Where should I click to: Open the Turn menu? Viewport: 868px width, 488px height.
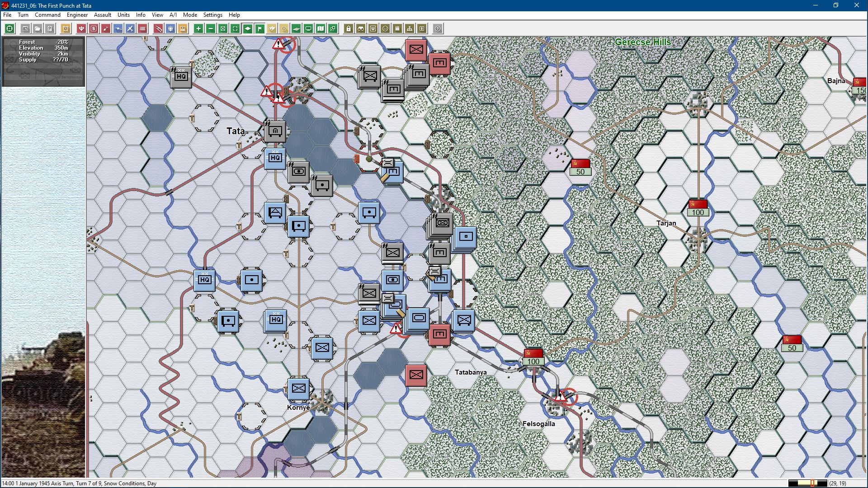[x=23, y=15]
